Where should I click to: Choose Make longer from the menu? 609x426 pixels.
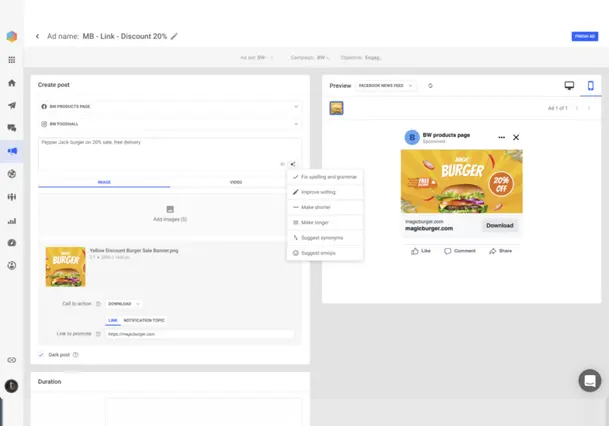click(325, 223)
